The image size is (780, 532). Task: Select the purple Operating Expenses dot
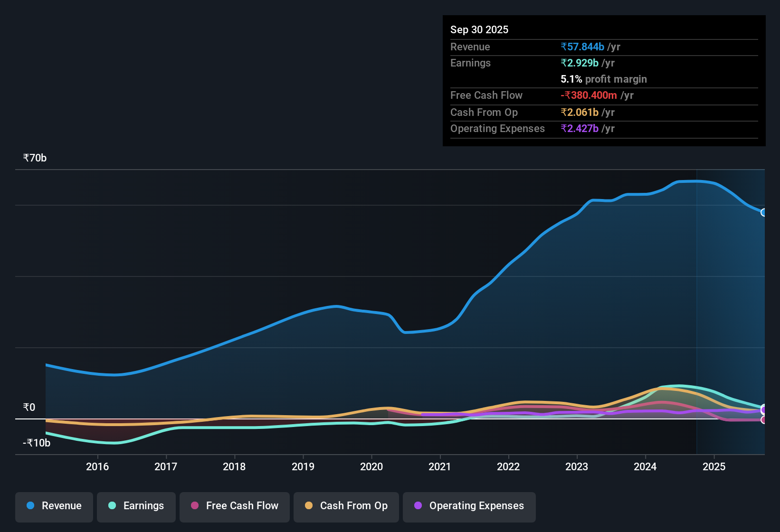418,506
